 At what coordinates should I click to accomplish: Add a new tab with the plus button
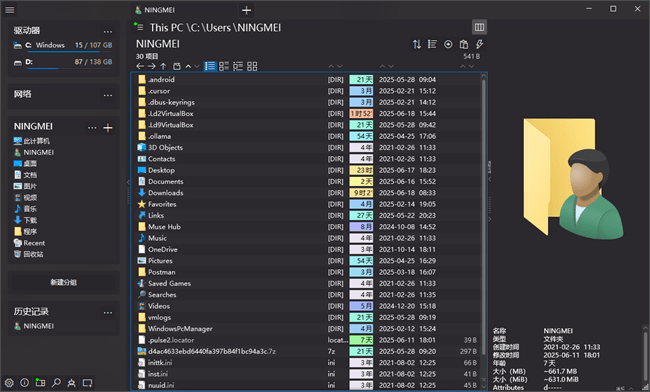pyautogui.click(x=246, y=10)
